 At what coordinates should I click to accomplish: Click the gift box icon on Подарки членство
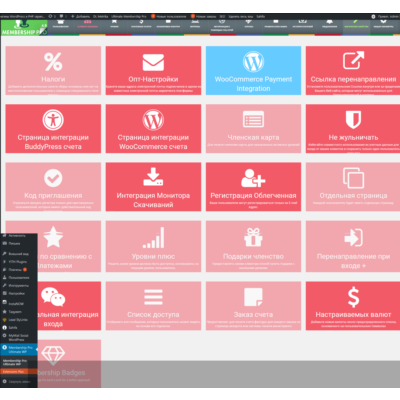[x=253, y=237]
